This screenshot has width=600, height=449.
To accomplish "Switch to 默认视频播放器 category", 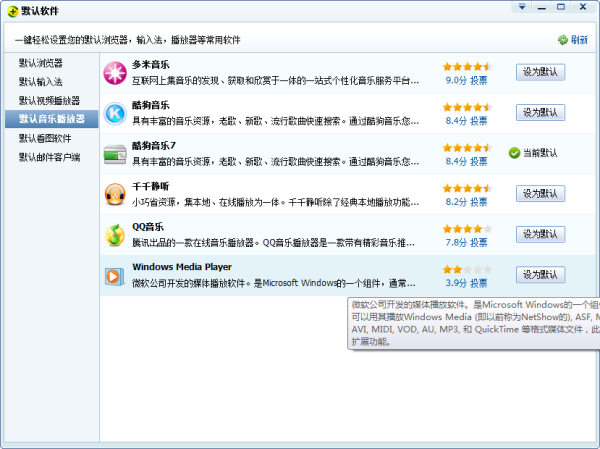I will [x=47, y=101].
